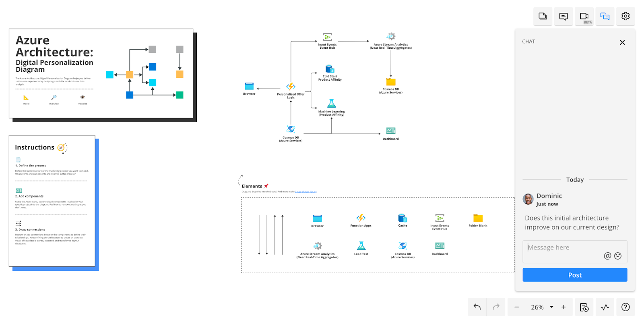Click 'Digital Personalization Diagram' subtitle
The image size is (644, 324).
(54, 66)
